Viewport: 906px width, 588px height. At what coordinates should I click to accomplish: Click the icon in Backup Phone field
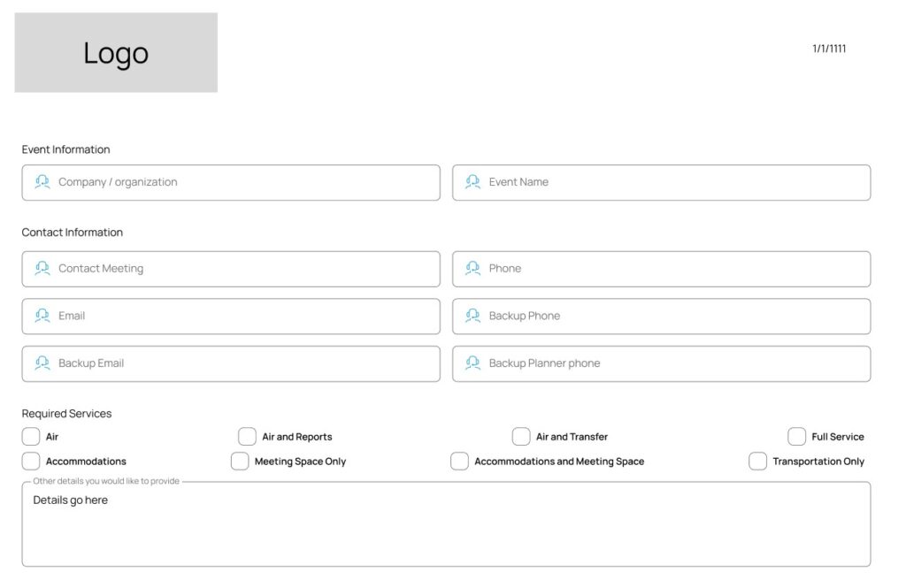pos(473,316)
